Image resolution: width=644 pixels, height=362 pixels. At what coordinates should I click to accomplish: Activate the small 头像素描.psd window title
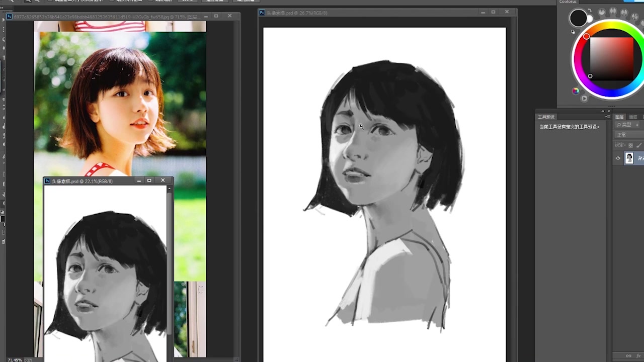pyautogui.click(x=82, y=181)
